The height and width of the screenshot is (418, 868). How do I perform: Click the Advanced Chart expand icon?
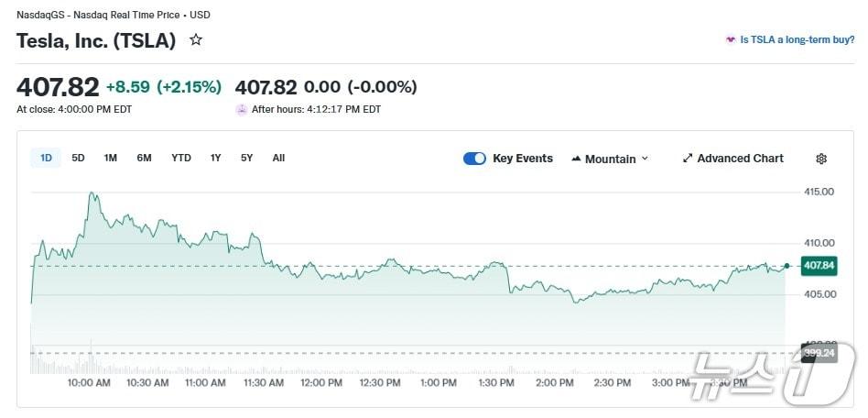pos(688,159)
